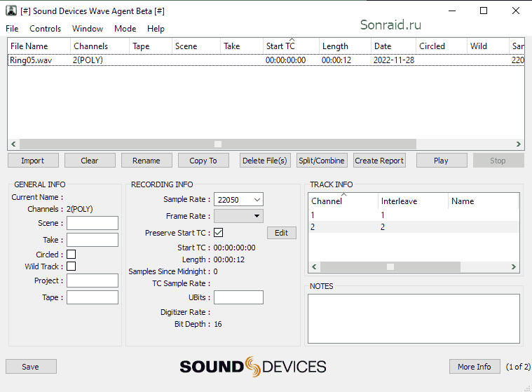The height and width of the screenshot is (392, 532).
Task: Maximize the Wave Agent window
Action: 484,11
